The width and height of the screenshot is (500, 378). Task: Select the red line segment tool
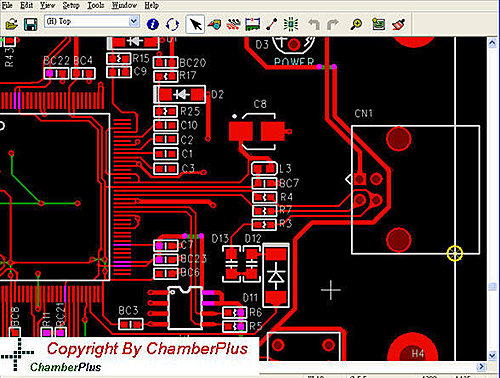pos(272,24)
